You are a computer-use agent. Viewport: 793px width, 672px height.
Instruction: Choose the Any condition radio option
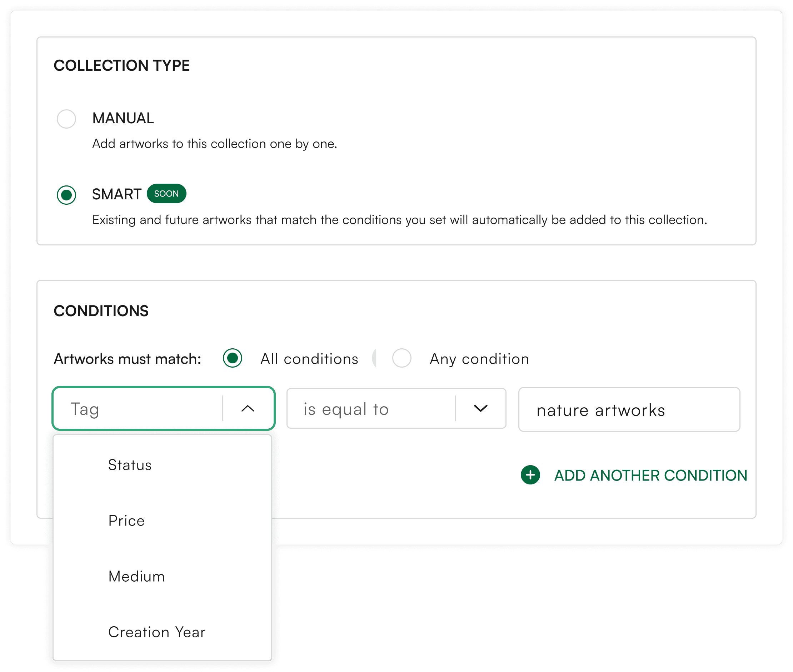click(402, 358)
